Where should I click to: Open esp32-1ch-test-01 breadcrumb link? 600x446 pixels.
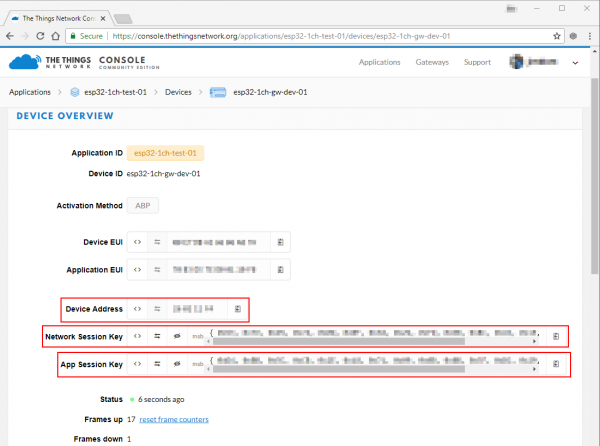116,92
